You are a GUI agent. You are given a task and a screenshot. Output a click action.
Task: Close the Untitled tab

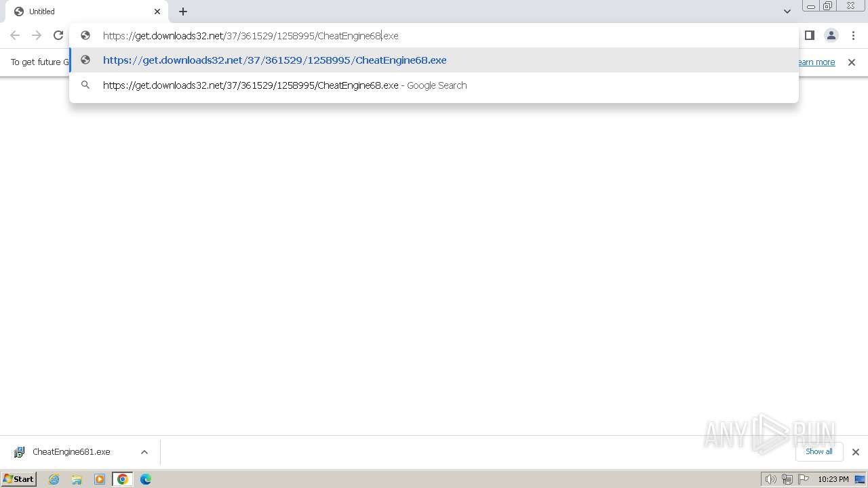click(157, 12)
